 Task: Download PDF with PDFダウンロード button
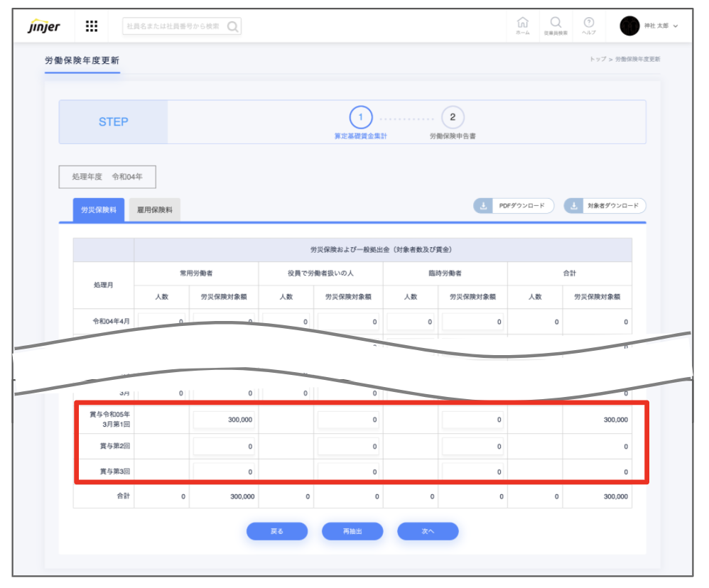[x=514, y=206]
